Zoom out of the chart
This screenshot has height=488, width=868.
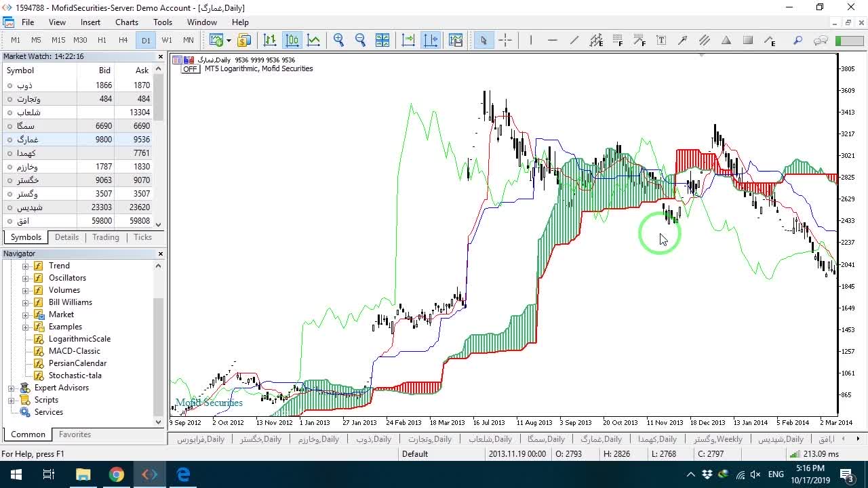point(360,40)
